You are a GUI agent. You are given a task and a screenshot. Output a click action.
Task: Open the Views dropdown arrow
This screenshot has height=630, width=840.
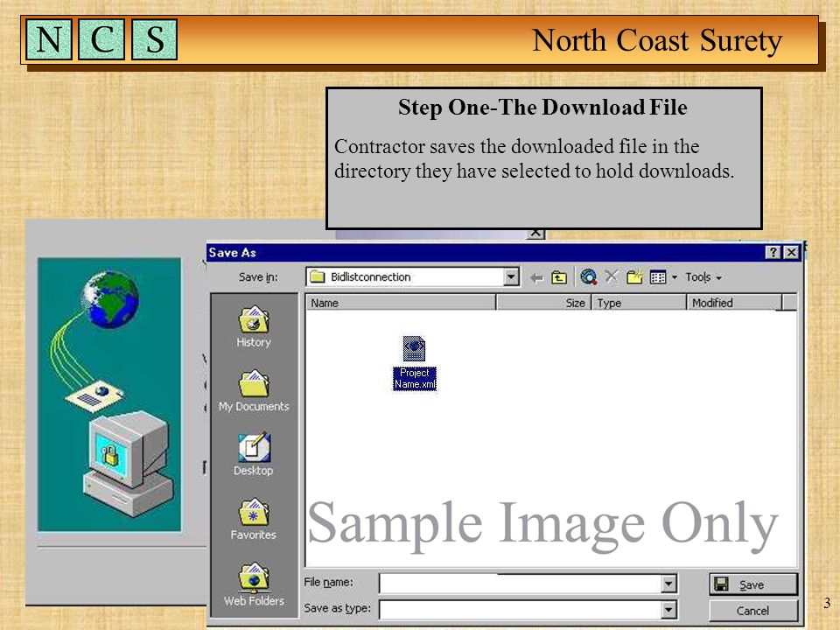pos(675,277)
